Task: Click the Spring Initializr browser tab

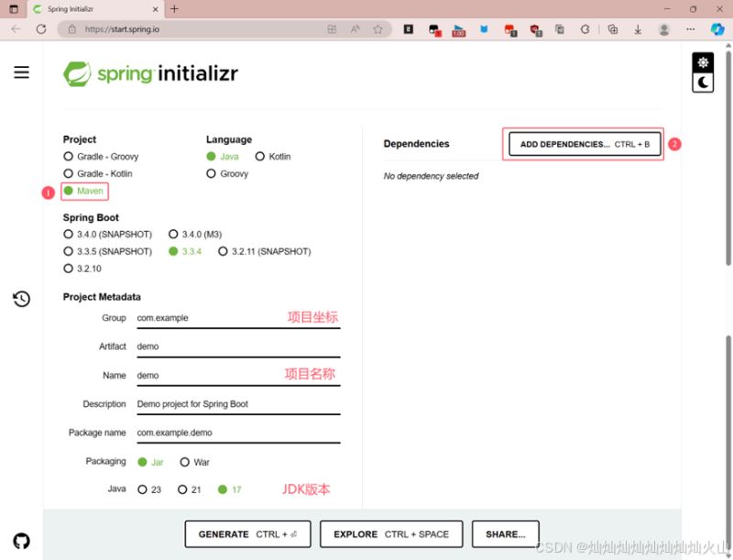Action: (95, 9)
